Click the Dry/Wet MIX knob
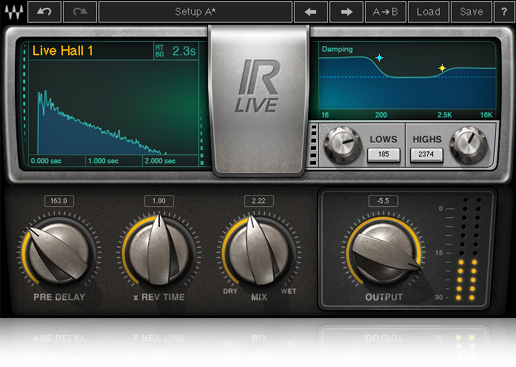This screenshot has width=516, height=367. [259, 253]
